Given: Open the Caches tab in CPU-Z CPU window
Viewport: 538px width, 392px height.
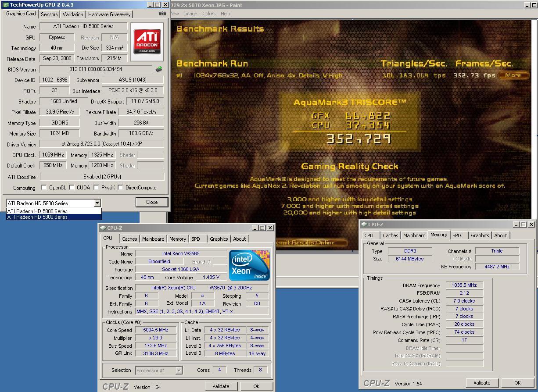Looking at the screenshot, I should pos(129,239).
